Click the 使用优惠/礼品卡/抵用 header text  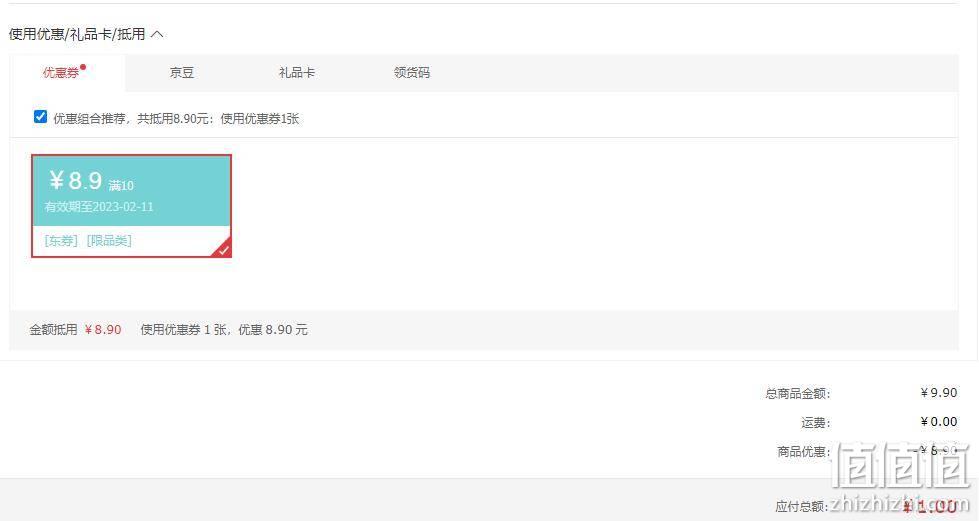point(77,34)
